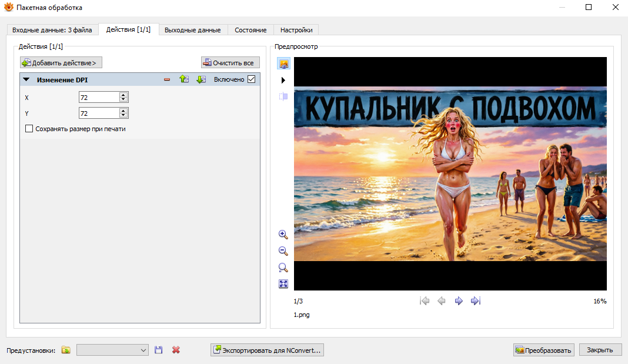628x364 pixels.
Task: Uncheck the Включено checkbox
Action: click(x=252, y=79)
